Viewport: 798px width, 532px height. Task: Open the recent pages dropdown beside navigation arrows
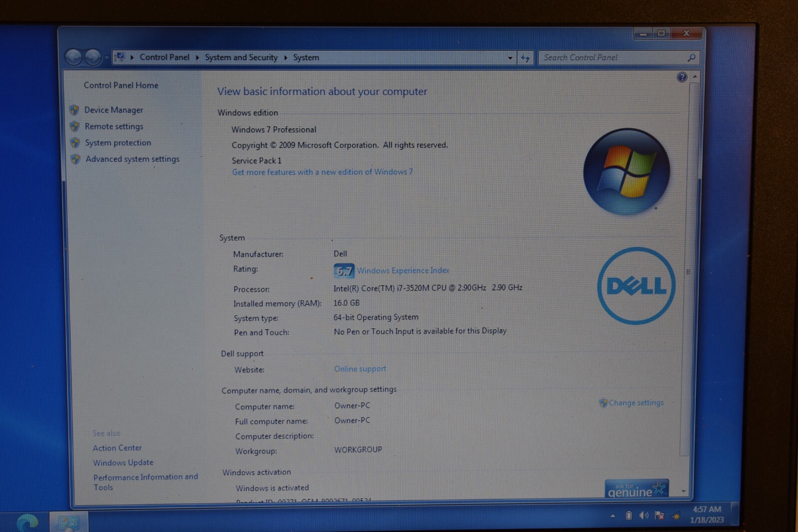106,58
